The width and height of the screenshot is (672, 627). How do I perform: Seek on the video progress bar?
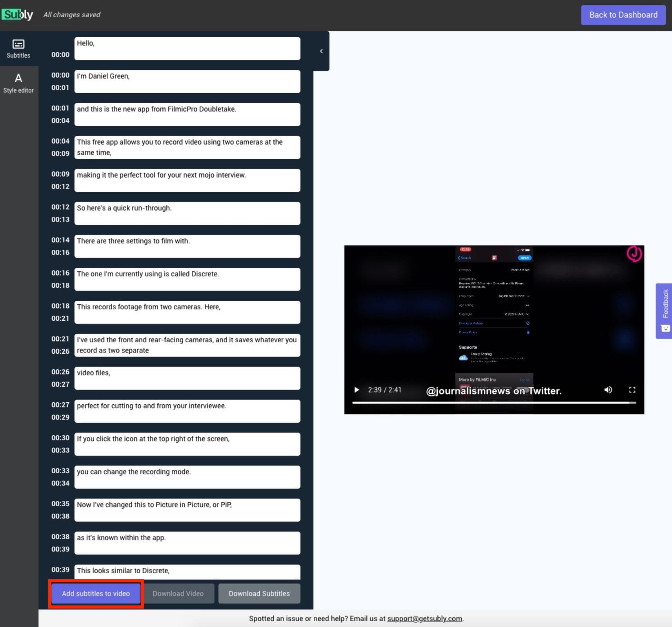pyautogui.click(x=494, y=403)
